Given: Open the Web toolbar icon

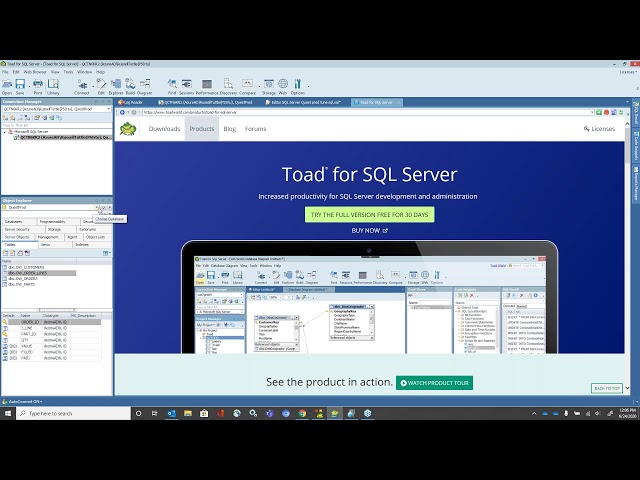Looking at the screenshot, I should tap(283, 87).
